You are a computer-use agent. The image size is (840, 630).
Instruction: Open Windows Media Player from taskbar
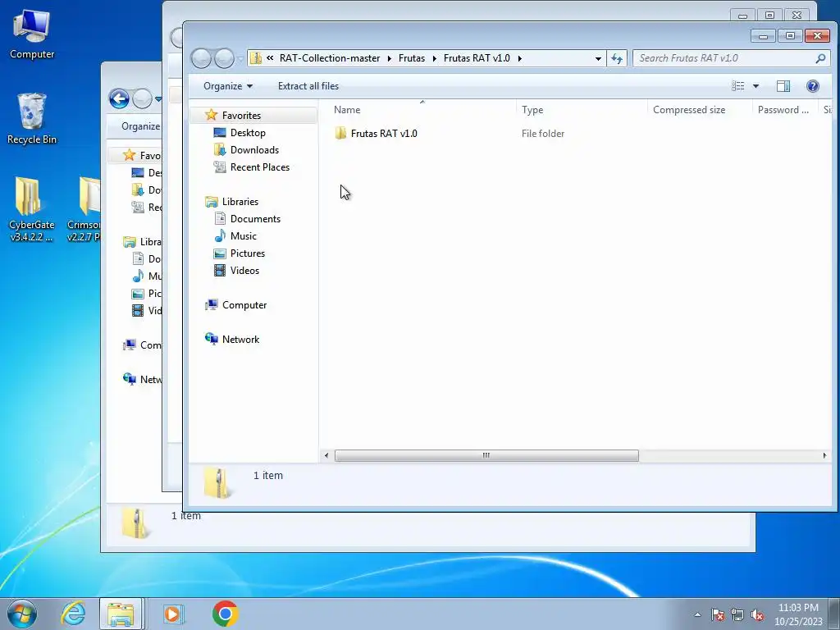(x=173, y=614)
